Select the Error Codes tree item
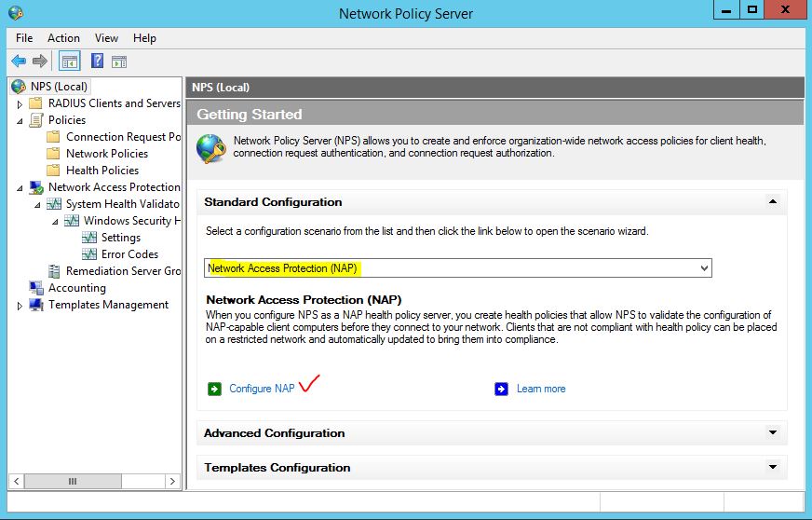This screenshot has height=520, width=812. (129, 254)
